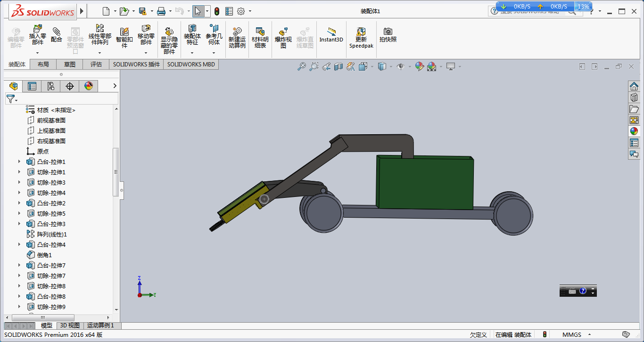This screenshot has height=342, width=644.
Task: Open View Orientation cube icon
Action: (x=363, y=67)
